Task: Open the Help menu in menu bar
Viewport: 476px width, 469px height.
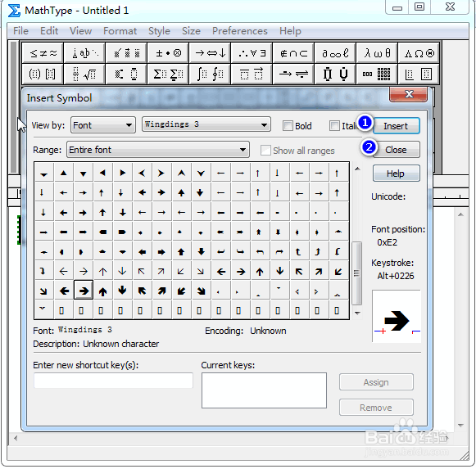Action: coord(290,31)
